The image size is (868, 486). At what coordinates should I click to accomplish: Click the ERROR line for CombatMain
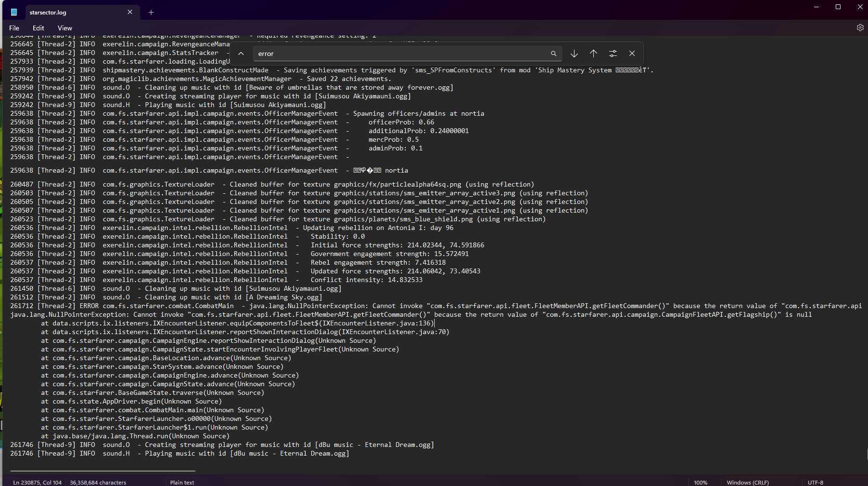coord(289,306)
